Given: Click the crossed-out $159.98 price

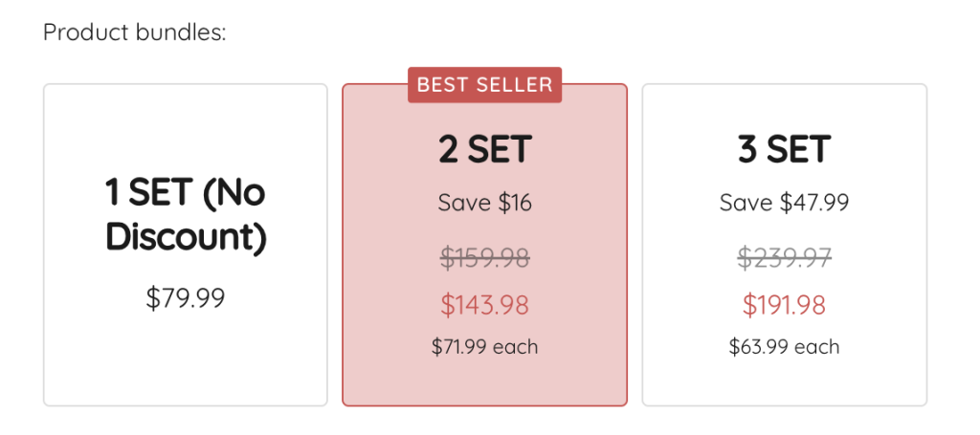Looking at the screenshot, I should (484, 257).
